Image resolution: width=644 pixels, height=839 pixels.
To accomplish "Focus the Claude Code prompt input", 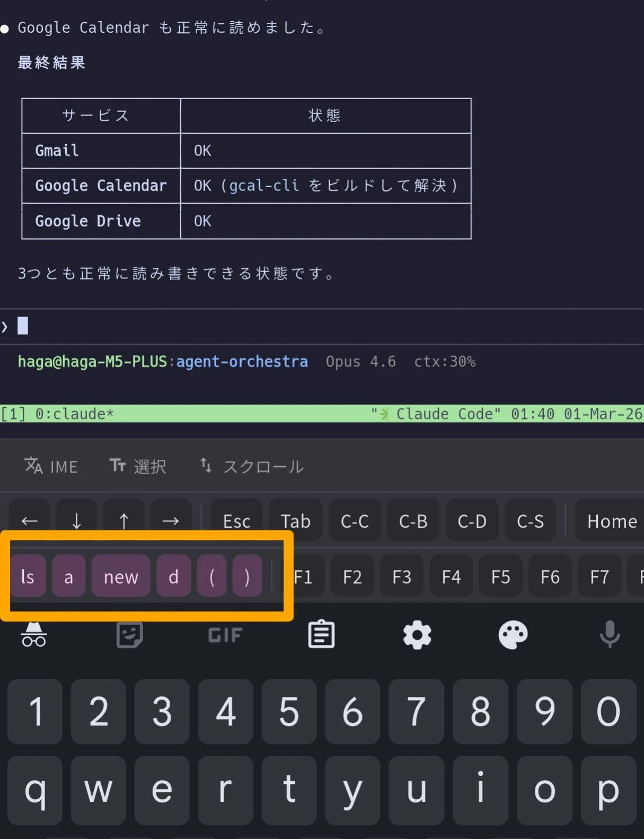I will (322, 326).
